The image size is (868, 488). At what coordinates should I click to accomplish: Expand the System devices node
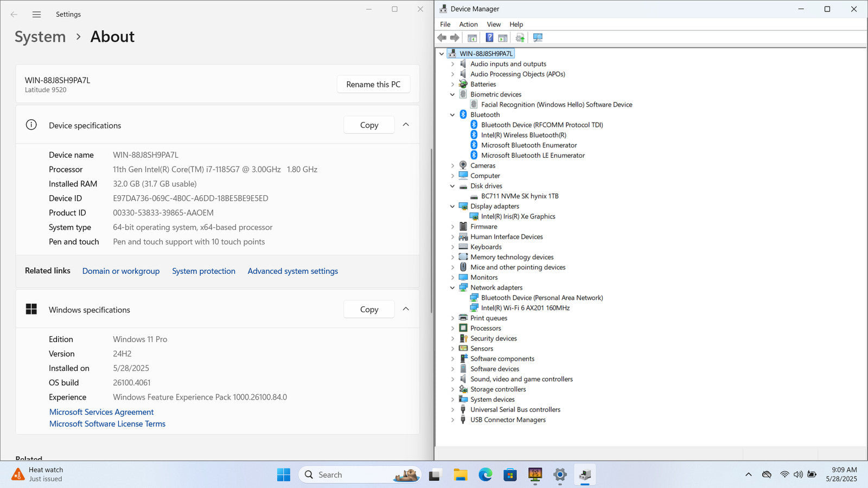click(x=452, y=399)
